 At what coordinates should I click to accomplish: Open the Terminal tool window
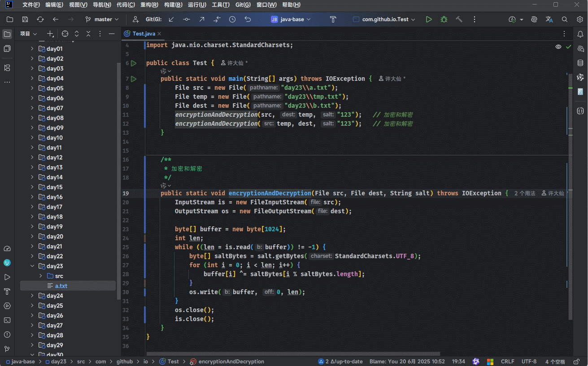(x=7, y=320)
